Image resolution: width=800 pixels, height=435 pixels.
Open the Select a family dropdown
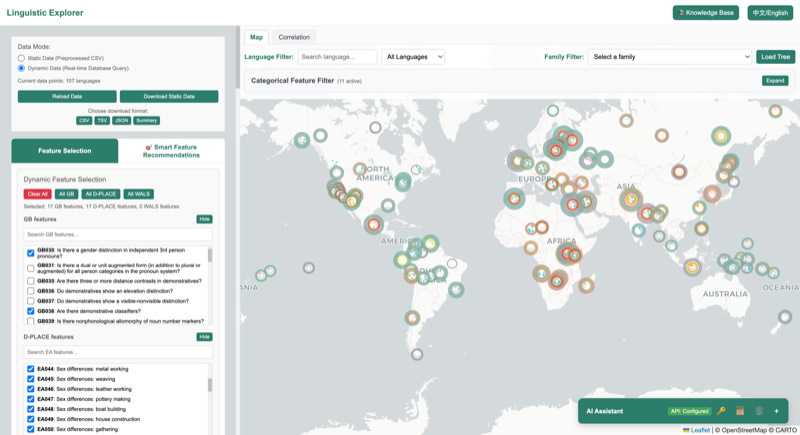[669, 57]
